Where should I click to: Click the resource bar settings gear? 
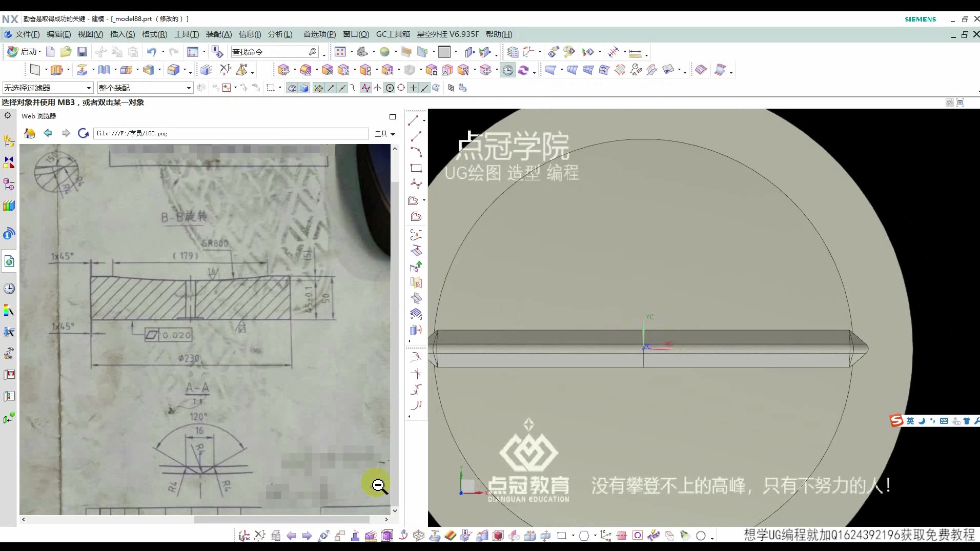coord(8,116)
